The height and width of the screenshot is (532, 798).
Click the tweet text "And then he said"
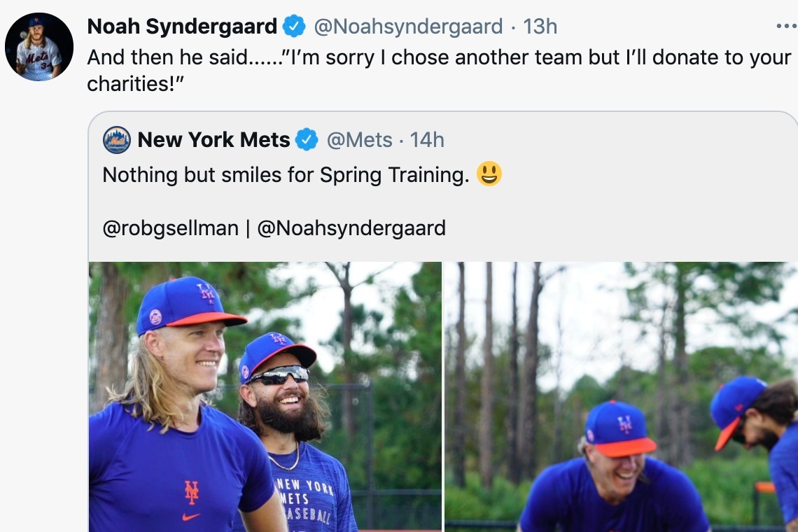pos(168,57)
